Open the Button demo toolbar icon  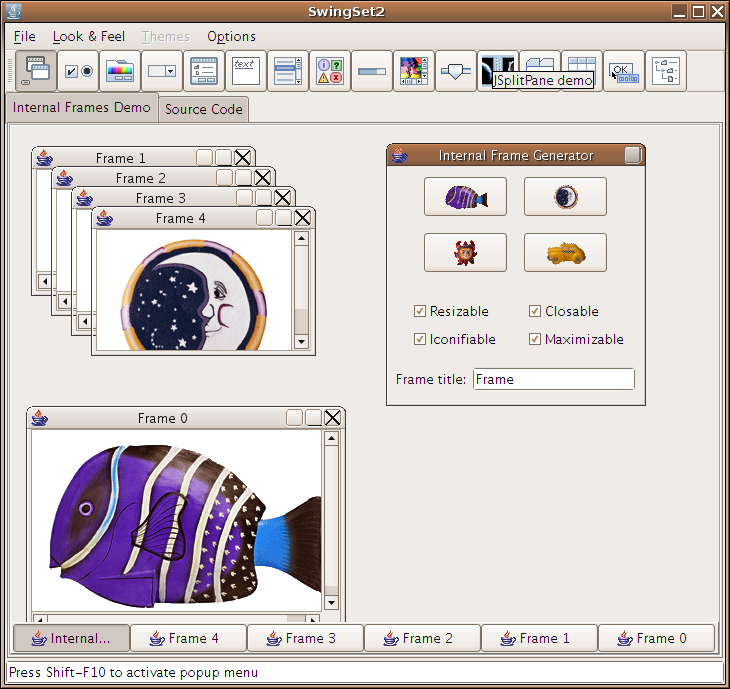[x=78, y=71]
